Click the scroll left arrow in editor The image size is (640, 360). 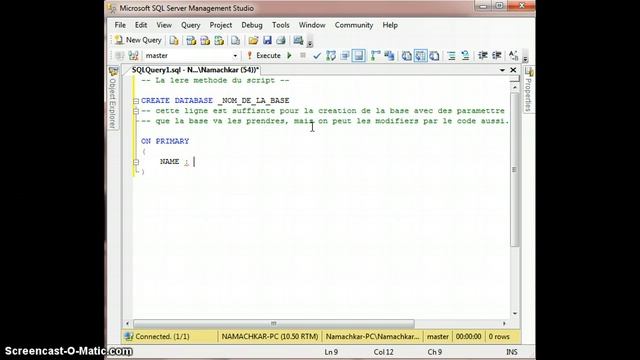pyautogui.click(x=127, y=324)
